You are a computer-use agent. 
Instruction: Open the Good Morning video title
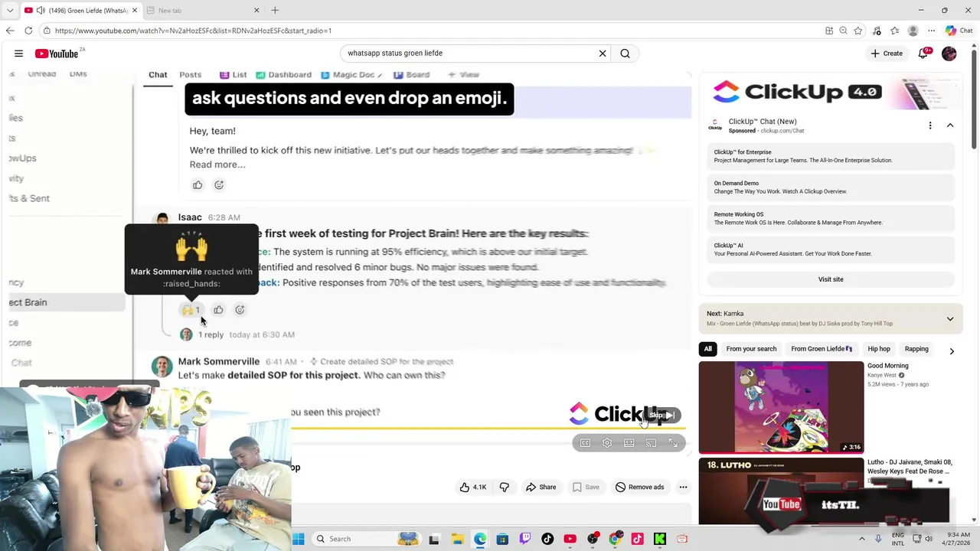(887, 366)
